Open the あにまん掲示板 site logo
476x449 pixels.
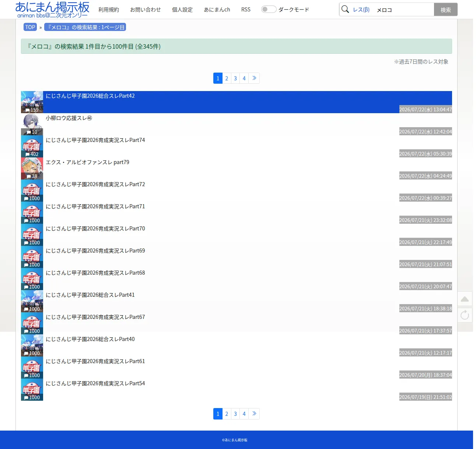[52, 10]
